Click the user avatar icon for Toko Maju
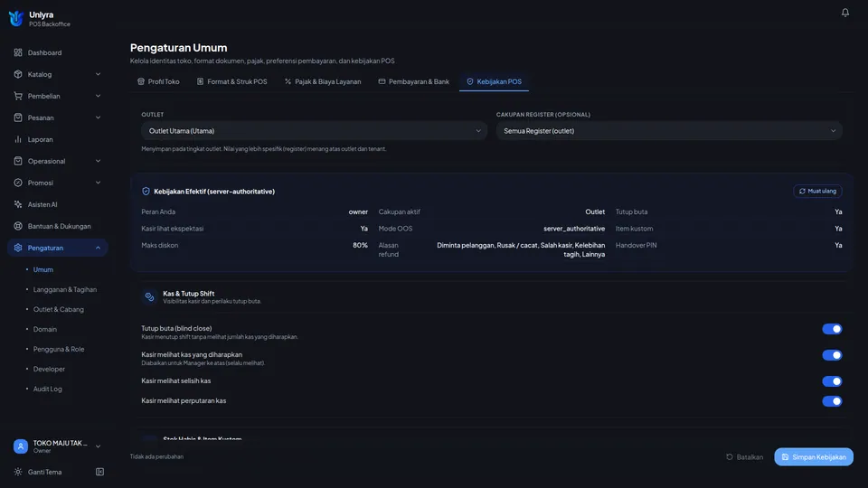868x488 pixels. point(21,446)
